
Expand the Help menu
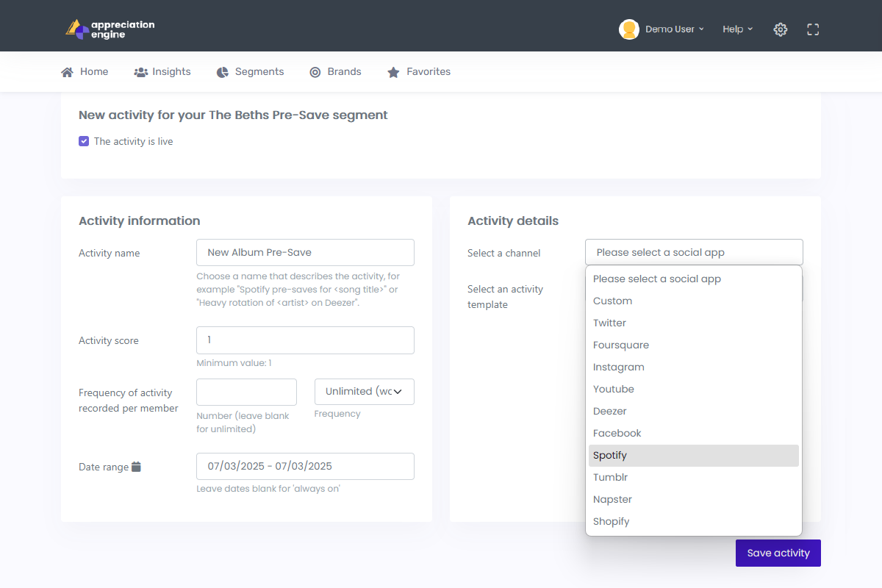[738, 29]
